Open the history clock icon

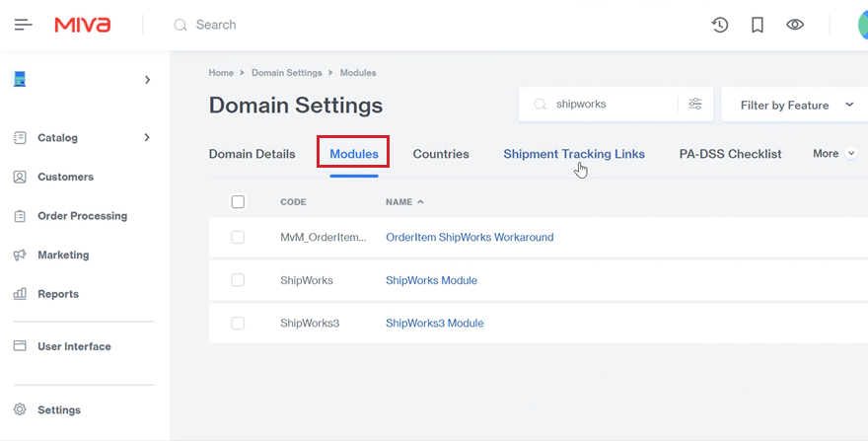click(720, 25)
